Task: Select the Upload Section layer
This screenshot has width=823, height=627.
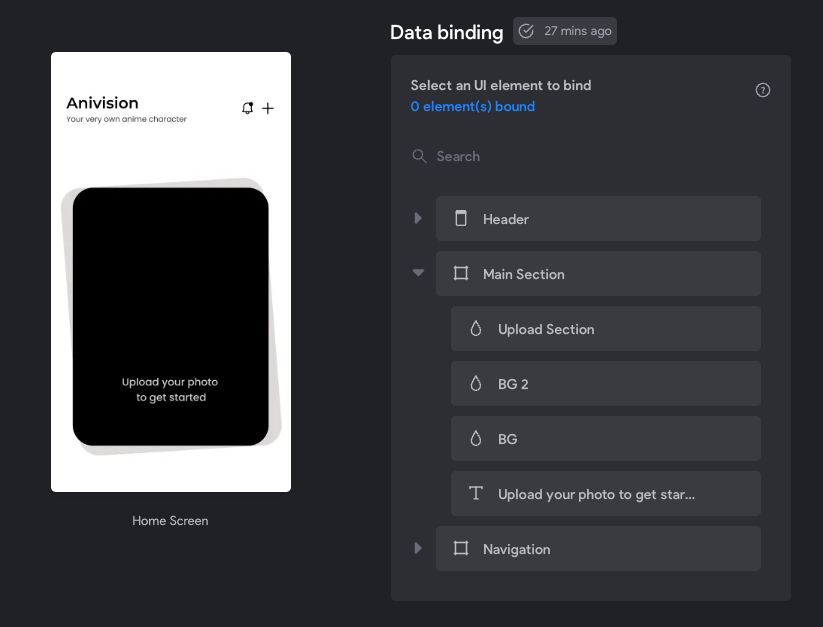Action: (x=606, y=329)
